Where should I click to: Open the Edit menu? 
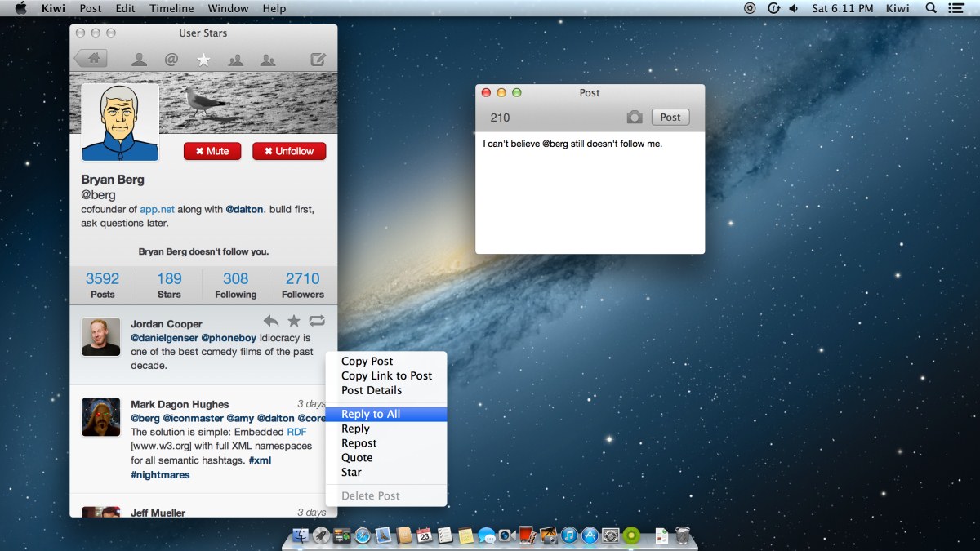126,8
